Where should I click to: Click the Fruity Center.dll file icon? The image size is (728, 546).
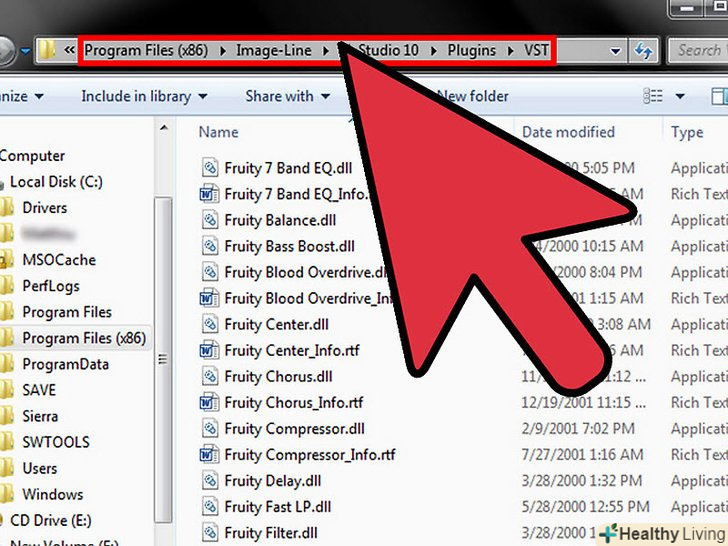210,324
